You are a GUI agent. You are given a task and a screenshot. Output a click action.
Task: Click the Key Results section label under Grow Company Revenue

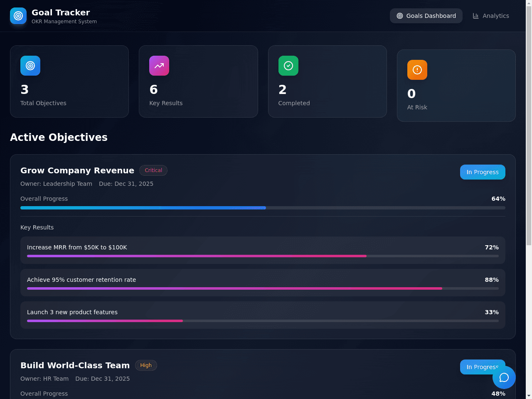pos(37,227)
